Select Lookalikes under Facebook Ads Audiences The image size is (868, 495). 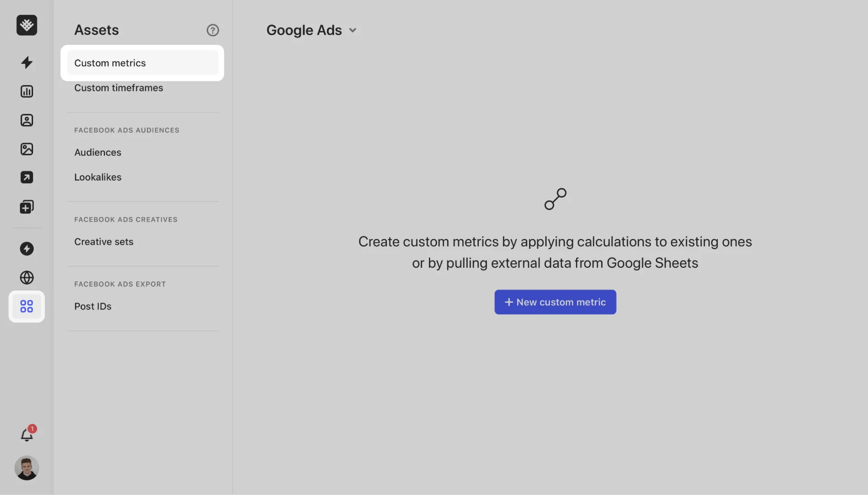[x=98, y=177]
